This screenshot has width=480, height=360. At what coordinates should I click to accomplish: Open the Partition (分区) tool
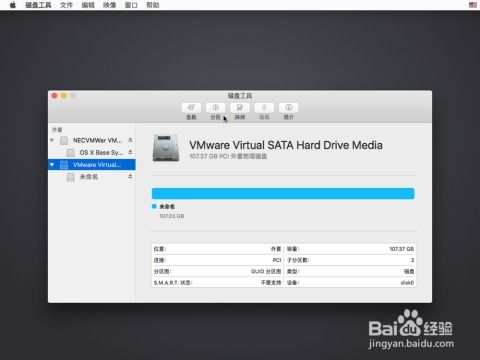pos(215,108)
